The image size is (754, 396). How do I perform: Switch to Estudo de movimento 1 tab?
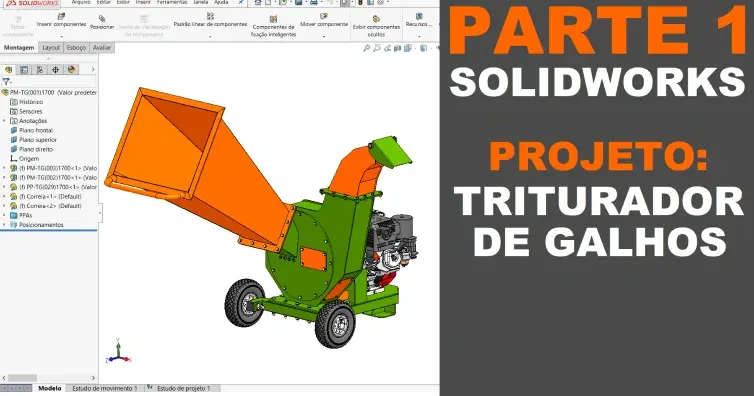coord(105,388)
